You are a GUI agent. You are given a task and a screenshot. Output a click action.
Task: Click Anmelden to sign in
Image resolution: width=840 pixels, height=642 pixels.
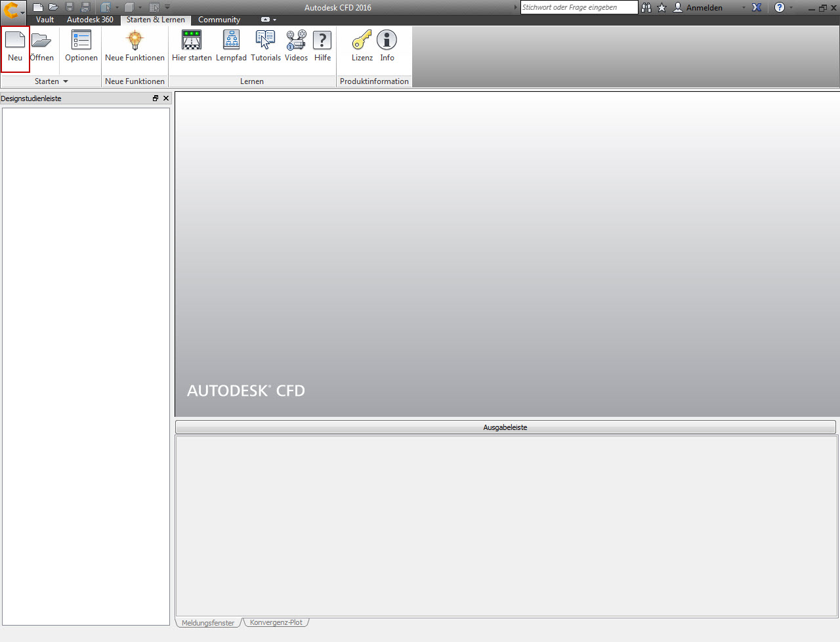tap(704, 8)
